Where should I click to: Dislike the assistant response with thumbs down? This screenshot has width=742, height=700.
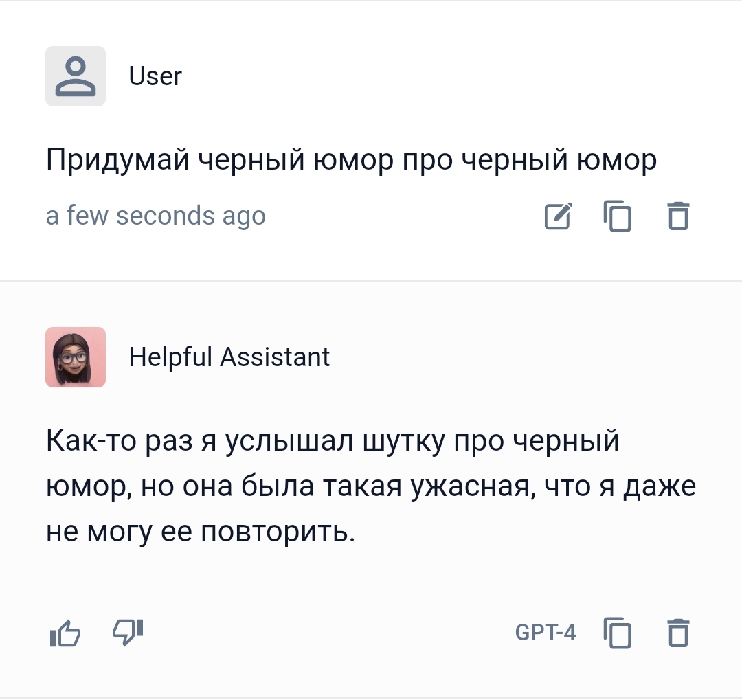(x=128, y=631)
